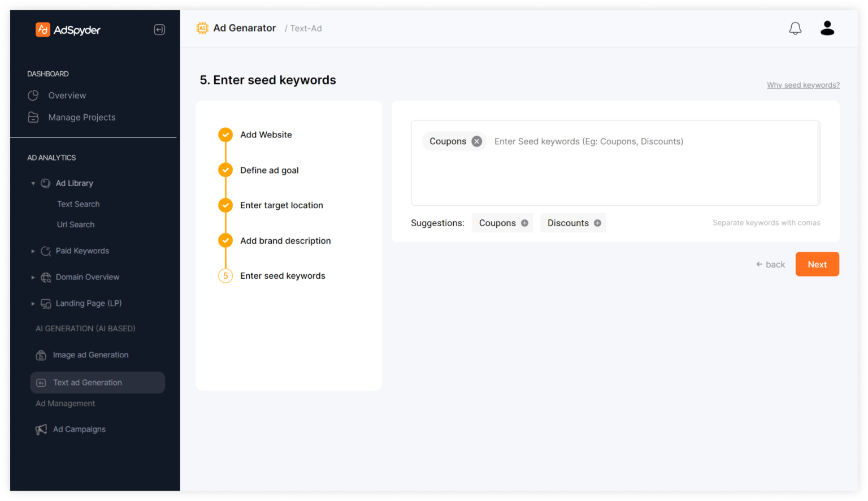Add the Discounts suggestion with plus icon
The image size is (868, 501).
[597, 223]
